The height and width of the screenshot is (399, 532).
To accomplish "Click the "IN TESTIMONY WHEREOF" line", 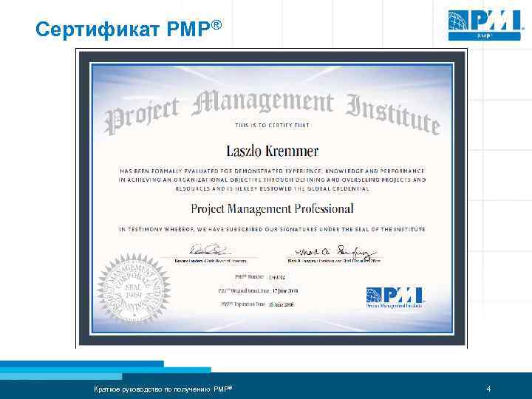I will (272, 229).
